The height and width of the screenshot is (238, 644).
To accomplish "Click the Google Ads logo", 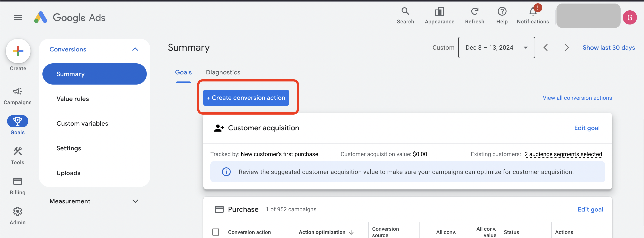I will click(69, 17).
